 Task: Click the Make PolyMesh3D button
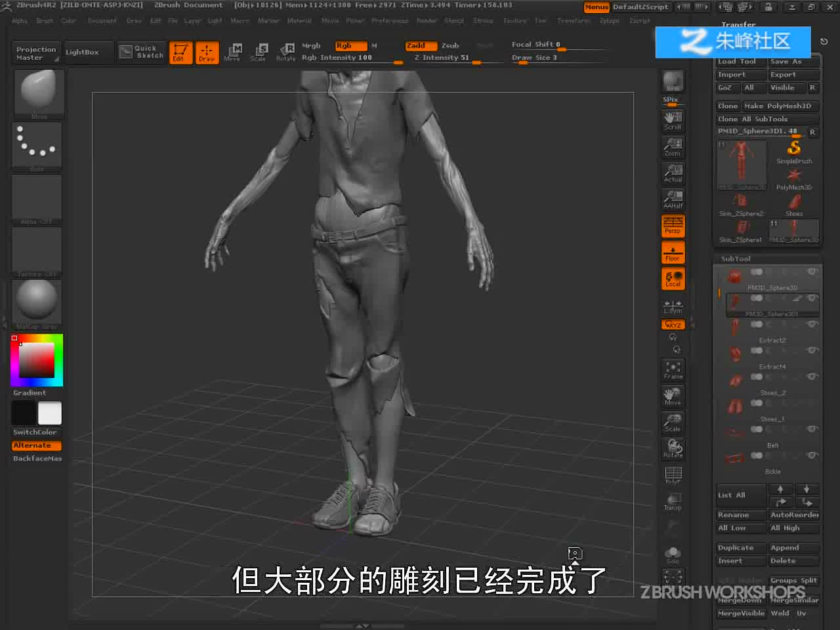(x=780, y=106)
